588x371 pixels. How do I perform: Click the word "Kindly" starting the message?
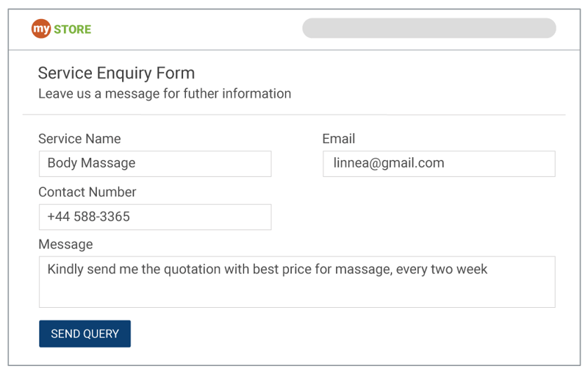click(65, 270)
